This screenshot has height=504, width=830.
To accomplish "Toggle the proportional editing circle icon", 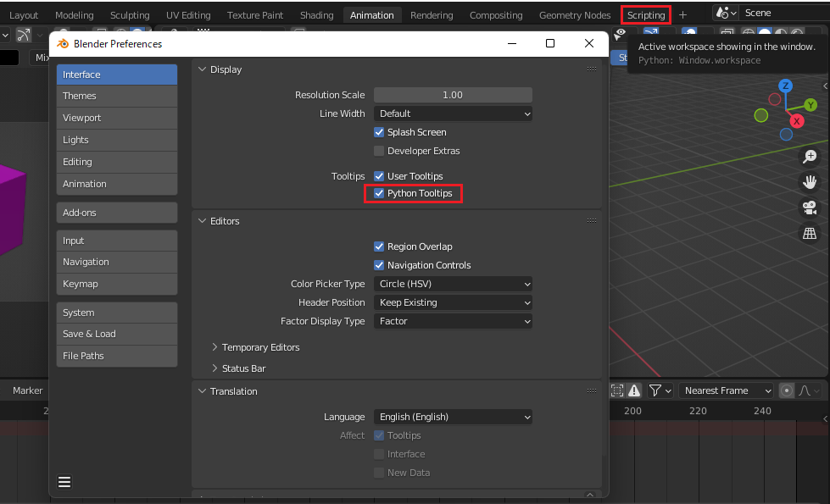I will pos(787,390).
